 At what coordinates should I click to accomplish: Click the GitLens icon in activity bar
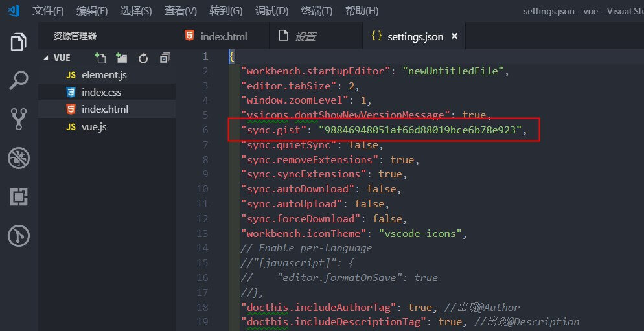[x=19, y=236]
